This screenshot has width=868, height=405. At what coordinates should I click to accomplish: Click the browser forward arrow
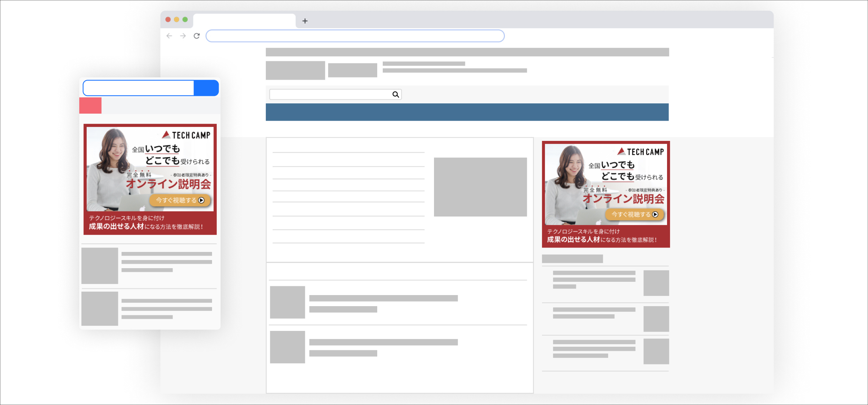click(x=183, y=36)
